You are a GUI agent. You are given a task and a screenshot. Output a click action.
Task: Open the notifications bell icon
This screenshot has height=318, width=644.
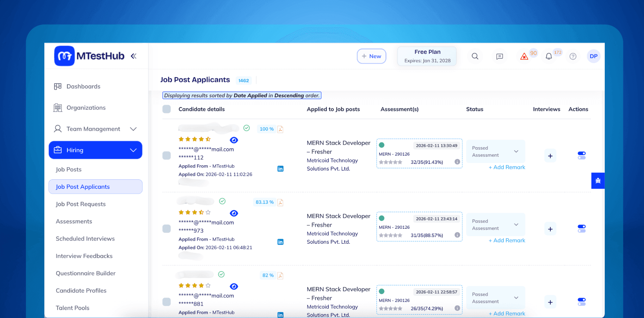pos(549,56)
